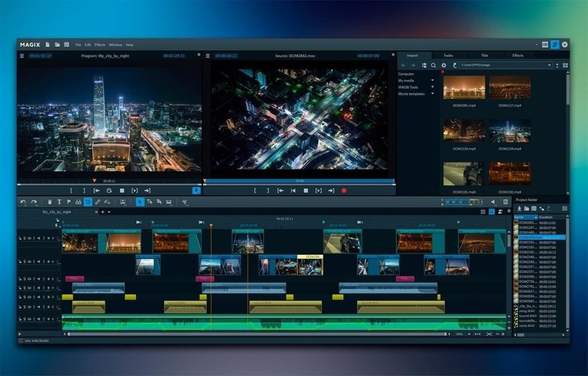588x376 pixels.
Task: Open the search in the media pool
Action: pos(433,65)
